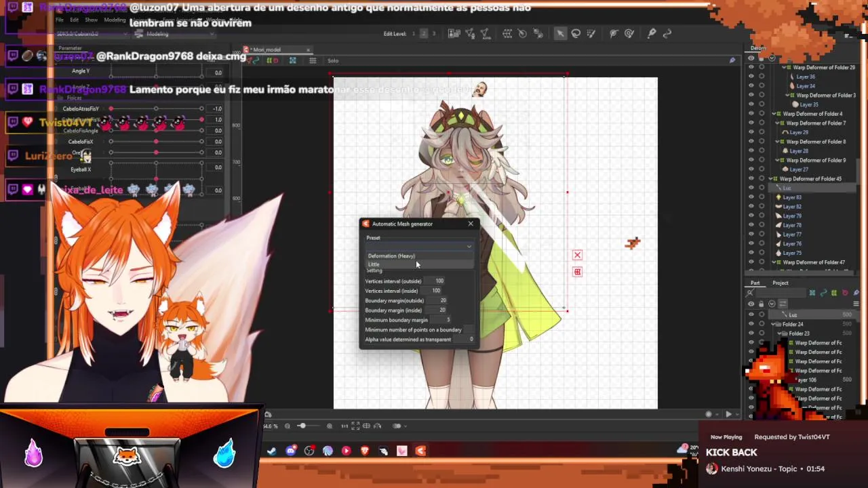Click the red X icon on canvas

coord(577,255)
